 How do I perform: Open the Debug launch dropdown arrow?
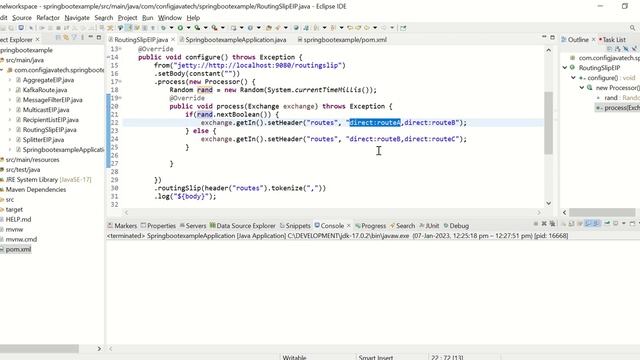(171, 28)
